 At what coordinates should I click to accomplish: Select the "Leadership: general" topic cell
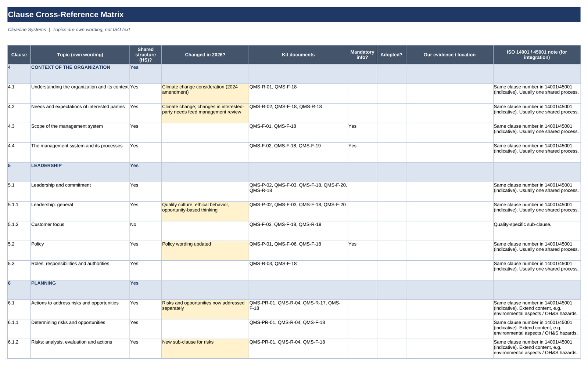point(80,211)
